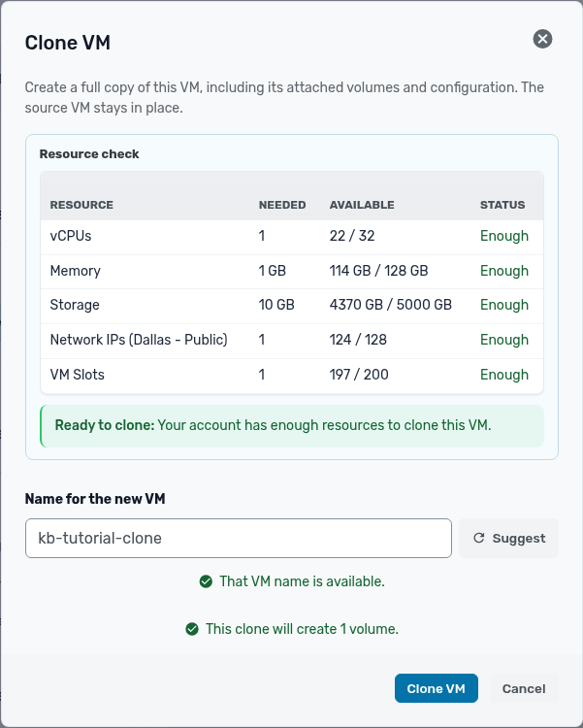This screenshot has height=728, width=583.
Task: Click 'That VM name is available.' message
Action: click(302, 581)
